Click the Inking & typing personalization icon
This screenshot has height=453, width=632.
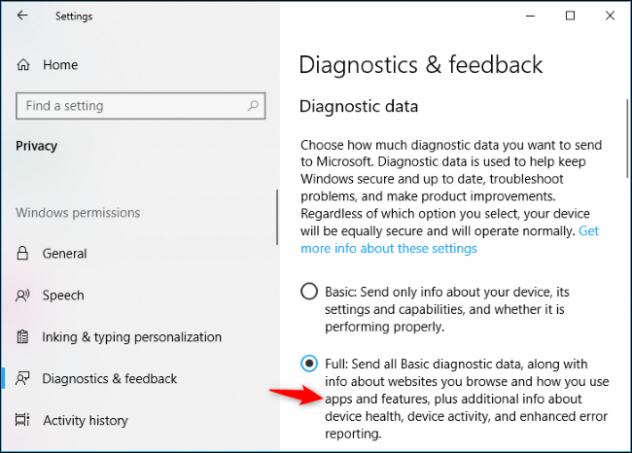pyautogui.click(x=23, y=337)
